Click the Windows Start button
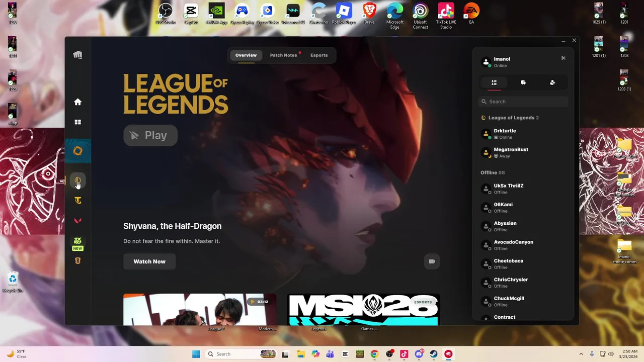This screenshot has height=362, width=644. coord(196,354)
